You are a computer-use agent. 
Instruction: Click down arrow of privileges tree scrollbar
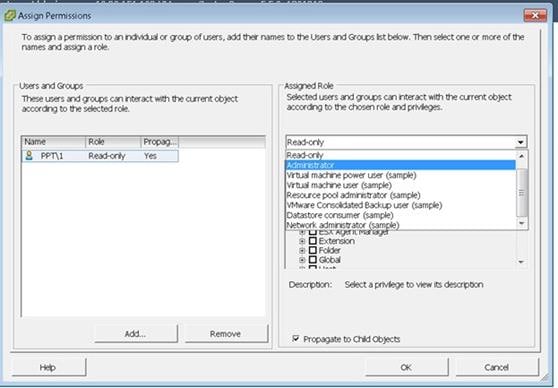pos(521,262)
